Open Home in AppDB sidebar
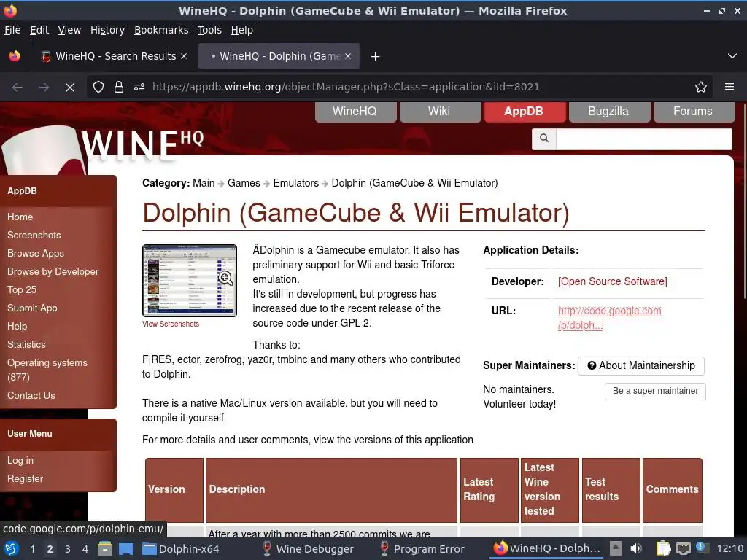747x560 pixels. (20, 217)
